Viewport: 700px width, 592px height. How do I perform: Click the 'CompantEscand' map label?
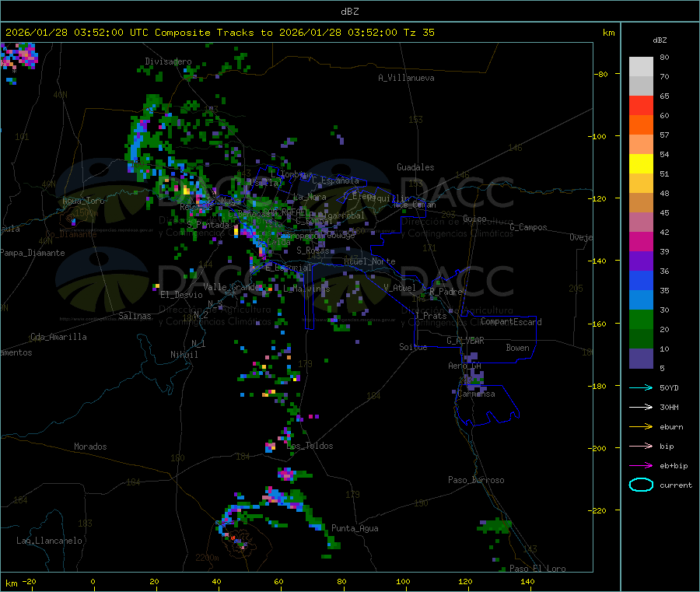511,322
